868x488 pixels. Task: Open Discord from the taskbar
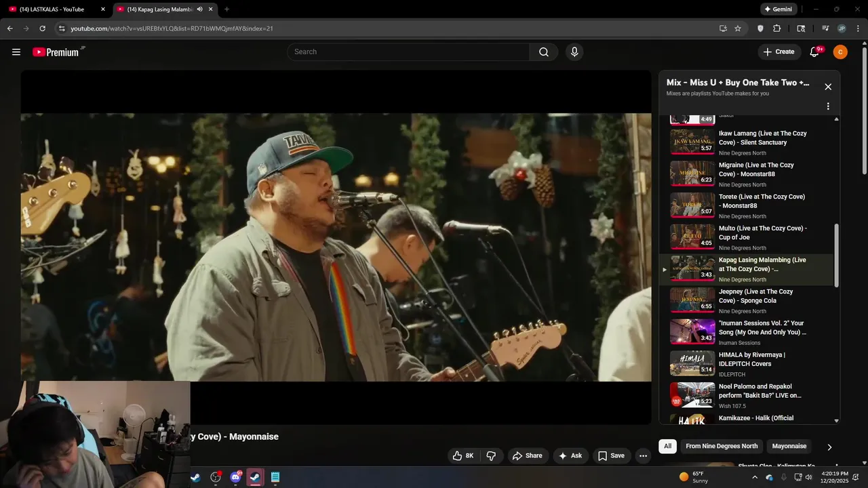[x=235, y=477]
